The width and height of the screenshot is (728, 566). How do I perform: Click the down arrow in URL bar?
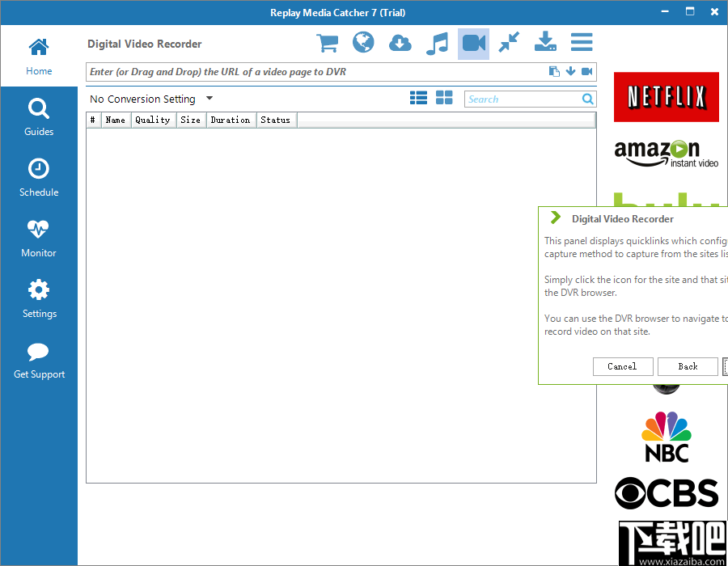(x=570, y=71)
